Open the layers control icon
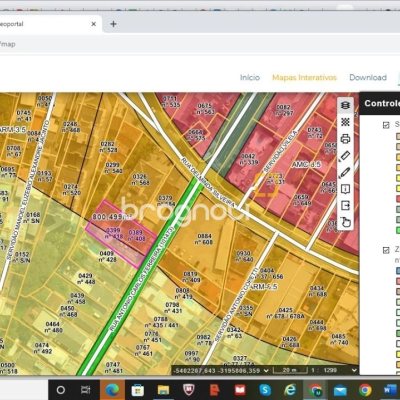This screenshot has width=400, height=400. 345,106
